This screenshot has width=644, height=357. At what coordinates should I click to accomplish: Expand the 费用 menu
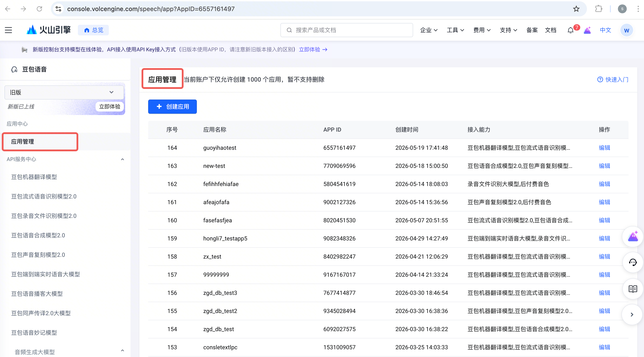[x=482, y=30]
